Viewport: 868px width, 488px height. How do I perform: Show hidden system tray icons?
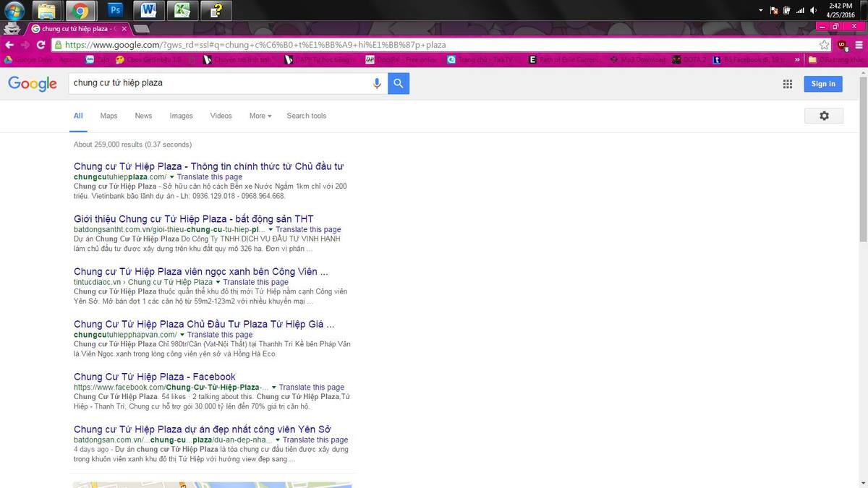pyautogui.click(x=761, y=11)
